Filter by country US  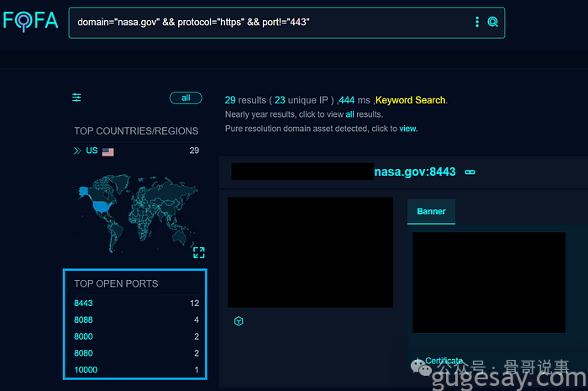click(92, 151)
